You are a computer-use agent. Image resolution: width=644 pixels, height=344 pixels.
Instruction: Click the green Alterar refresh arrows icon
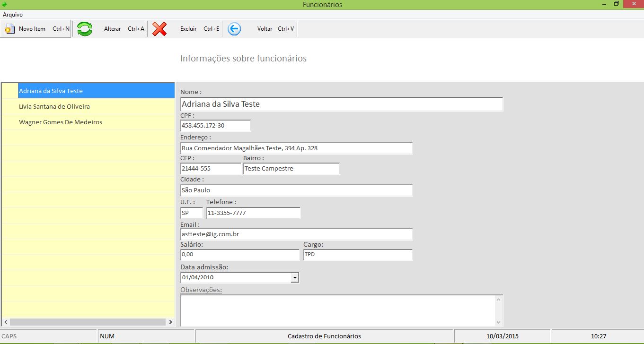point(85,29)
